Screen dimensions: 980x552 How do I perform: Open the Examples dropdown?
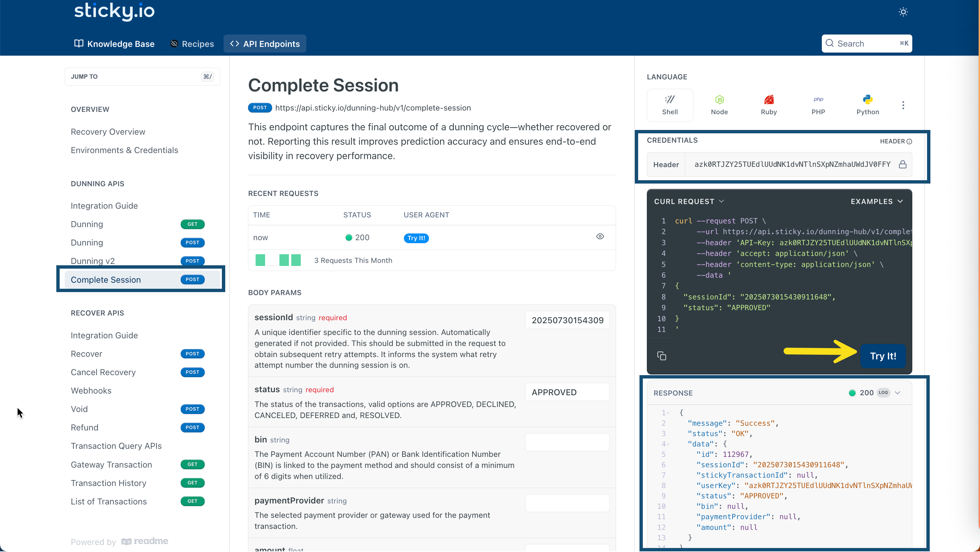pos(876,202)
